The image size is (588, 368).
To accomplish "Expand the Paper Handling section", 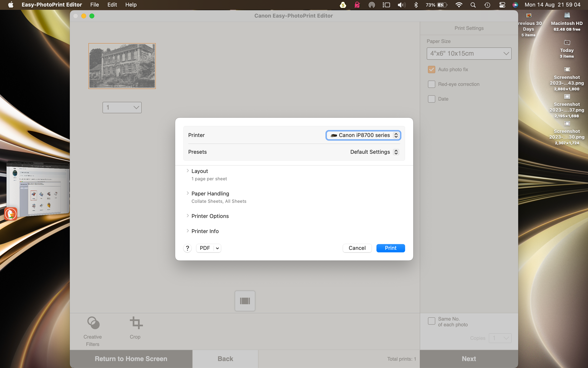I will pyautogui.click(x=188, y=193).
